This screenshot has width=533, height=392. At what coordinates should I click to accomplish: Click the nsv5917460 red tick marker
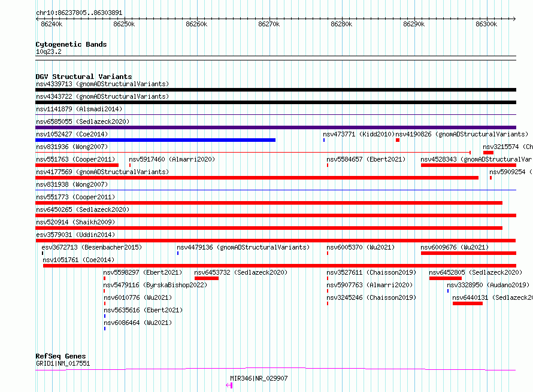pyautogui.click(x=130, y=165)
